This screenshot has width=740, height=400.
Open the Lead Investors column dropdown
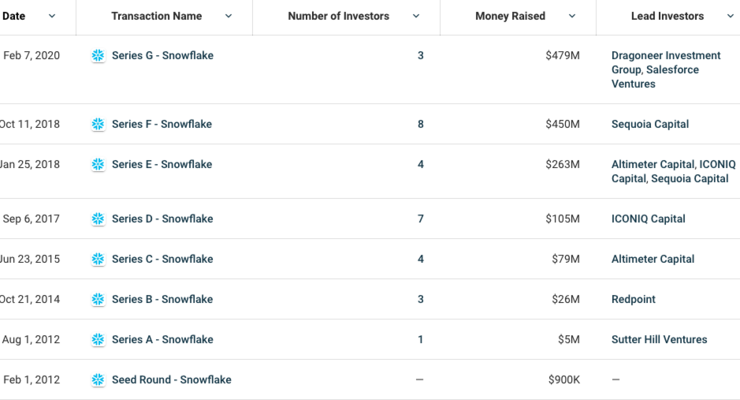coord(730,16)
